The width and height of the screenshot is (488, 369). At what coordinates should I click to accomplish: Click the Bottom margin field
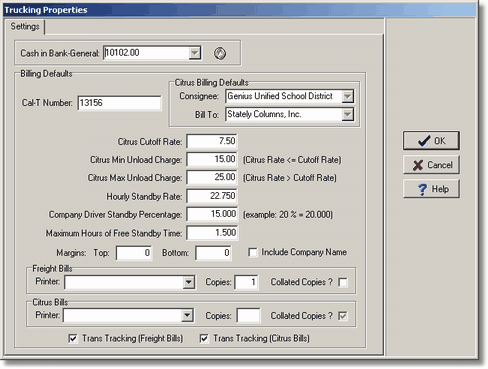(x=213, y=253)
